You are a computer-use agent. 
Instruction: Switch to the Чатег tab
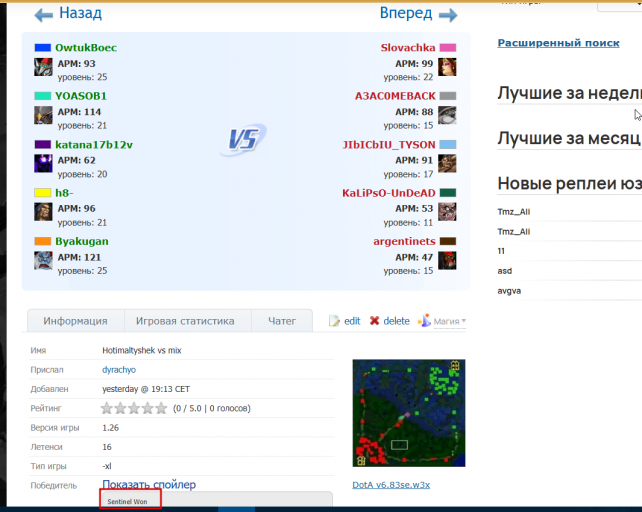tap(282, 321)
